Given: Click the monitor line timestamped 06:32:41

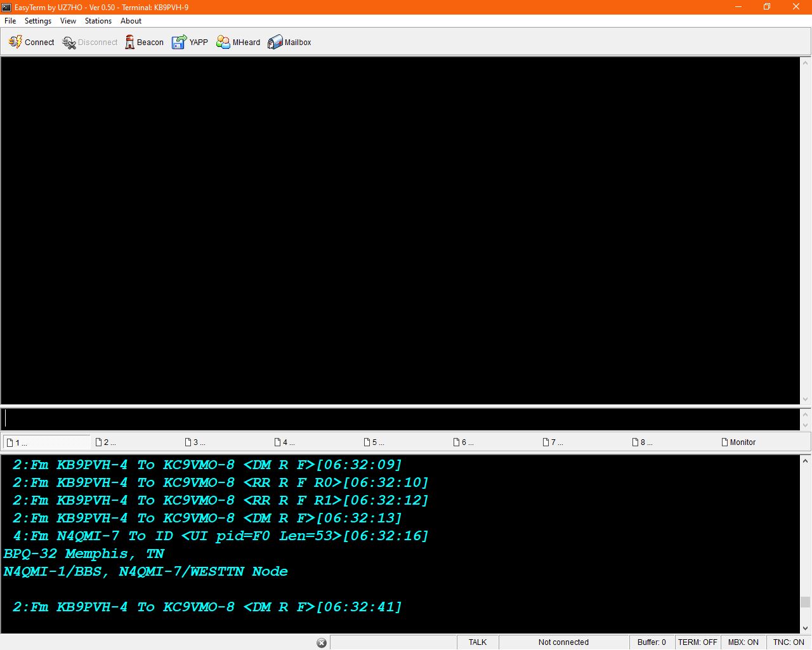Looking at the screenshot, I should coord(207,607).
